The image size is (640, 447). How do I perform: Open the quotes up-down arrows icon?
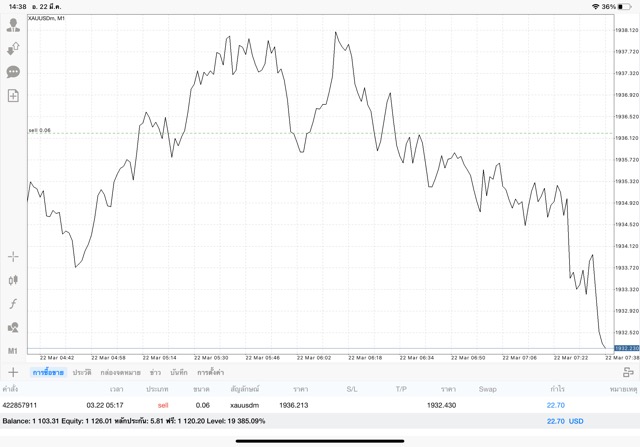pyautogui.click(x=13, y=49)
